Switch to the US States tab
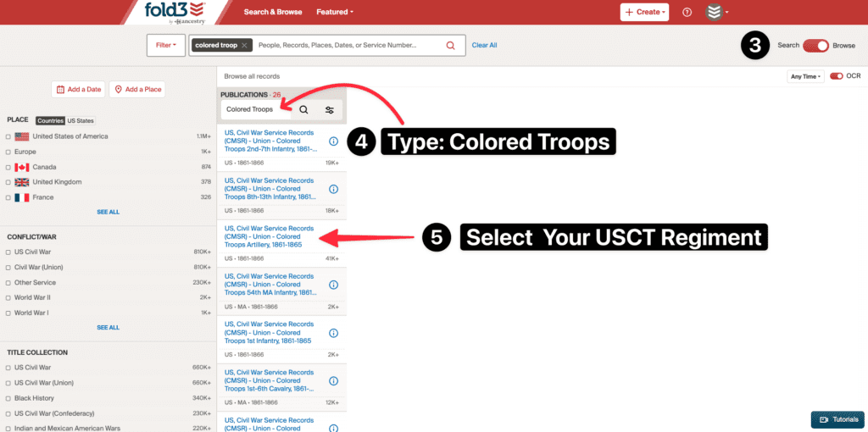 (x=81, y=120)
